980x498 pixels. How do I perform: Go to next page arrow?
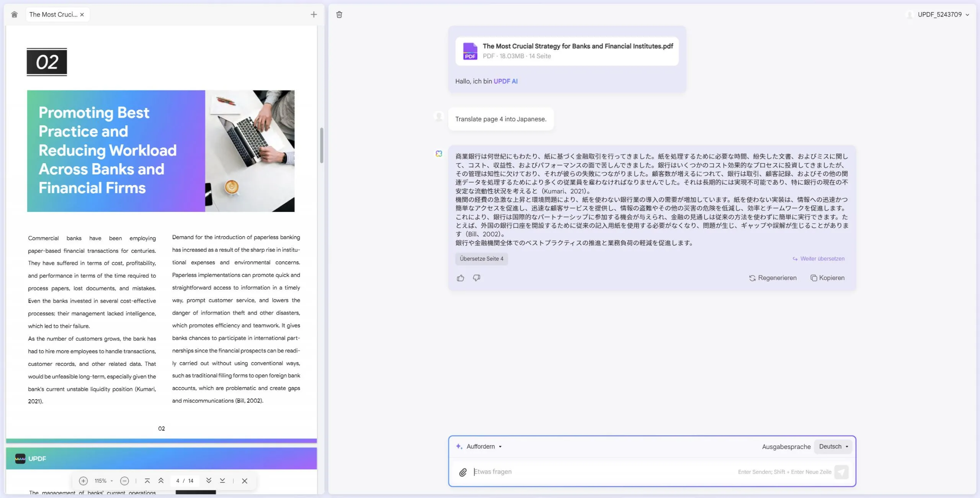(209, 481)
